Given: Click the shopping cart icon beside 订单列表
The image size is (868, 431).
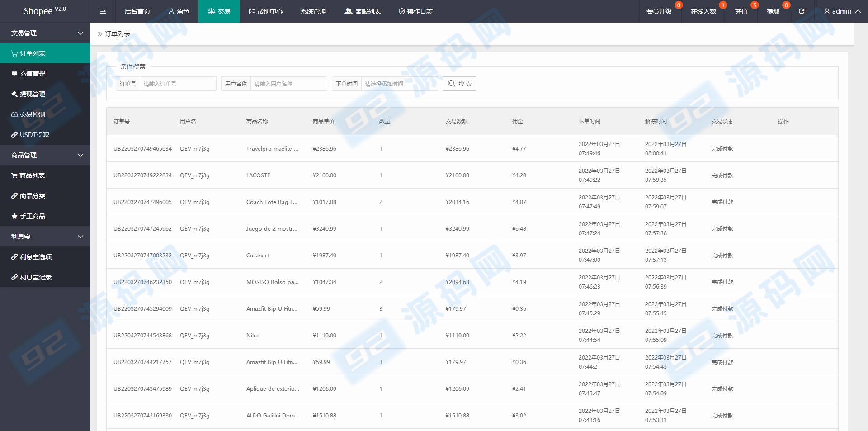Looking at the screenshot, I should click(x=14, y=53).
